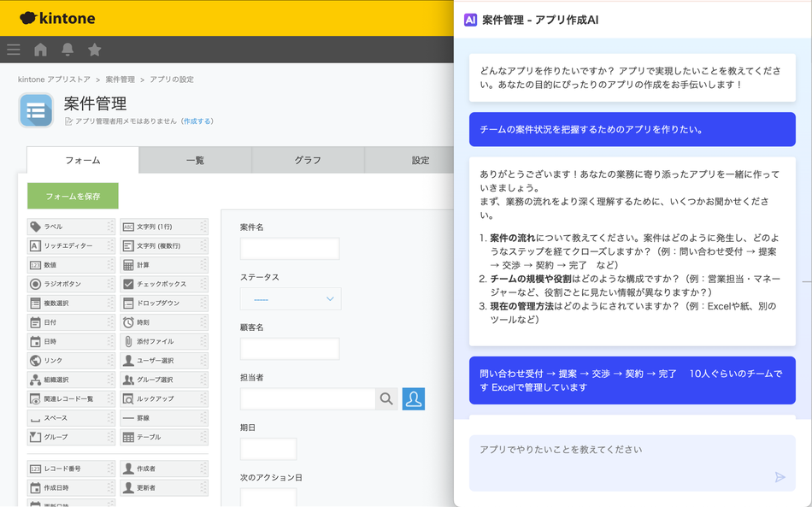Send the AI chat message arrow
Image resolution: width=812 pixels, height=507 pixels.
click(780, 477)
